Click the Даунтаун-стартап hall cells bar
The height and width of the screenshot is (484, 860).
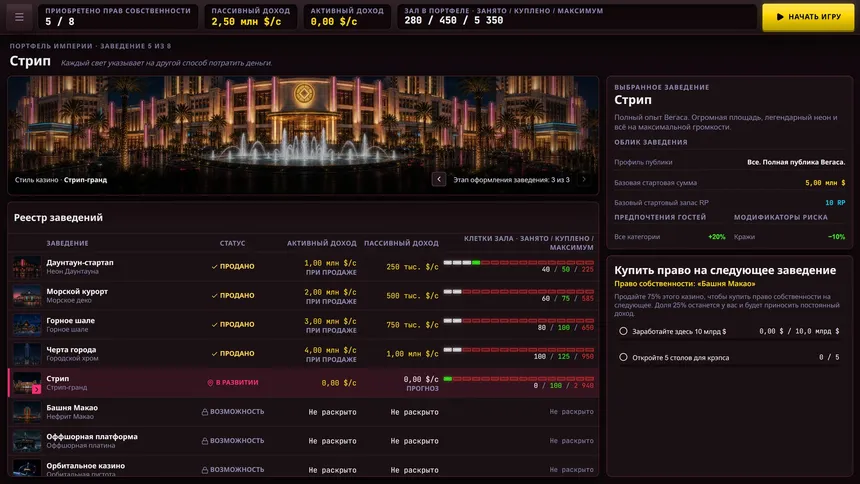[x=518, y=263]
